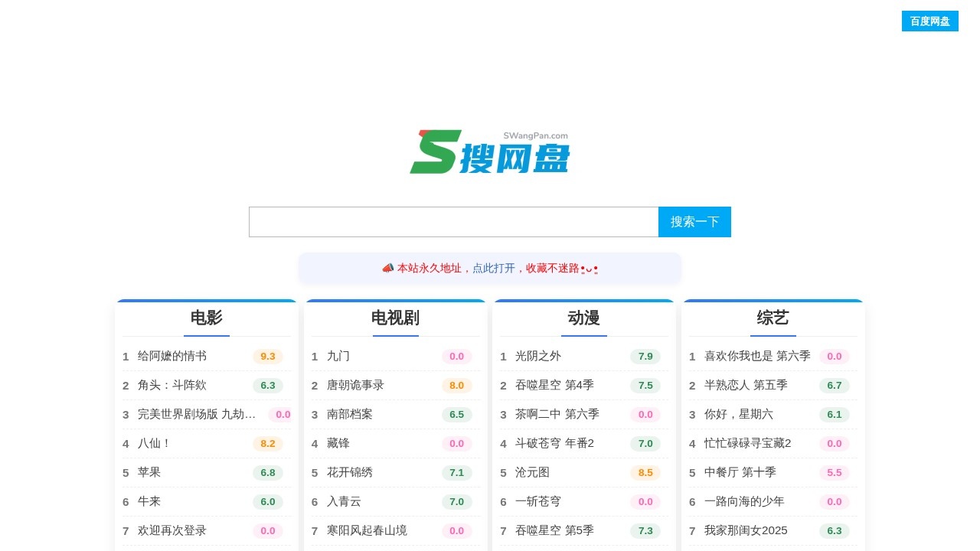Open movie 完美世界剧场版 九劫…

click(x=197, y=414)
